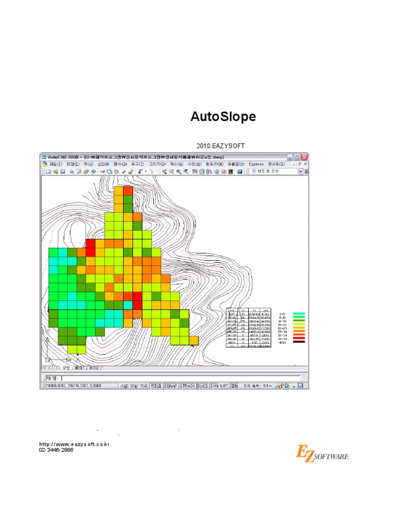
Task: Open the 치수(N) dimension menu
Action: pyautogui.click(x=177, y=164)
